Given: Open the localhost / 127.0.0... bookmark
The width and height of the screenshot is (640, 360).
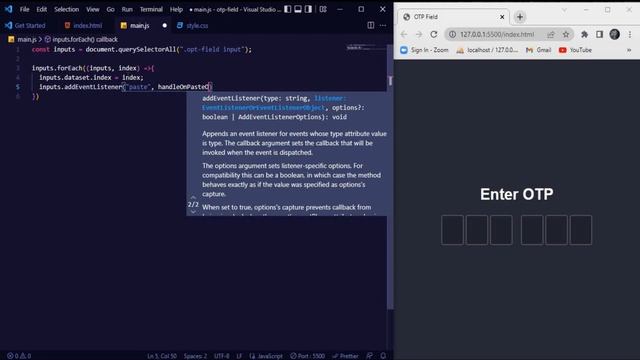Looking at the screenshot, I should tap(487, 50).
